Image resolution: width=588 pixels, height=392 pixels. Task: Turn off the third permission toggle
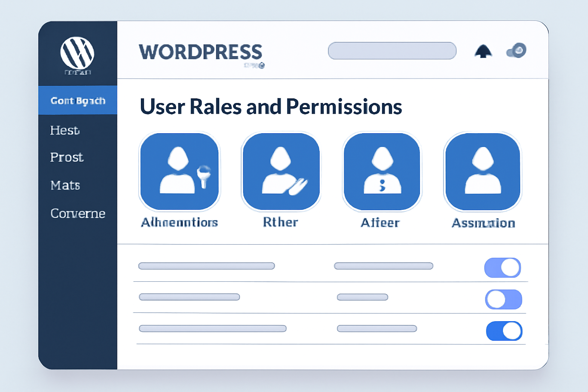(x=504, y=331)
